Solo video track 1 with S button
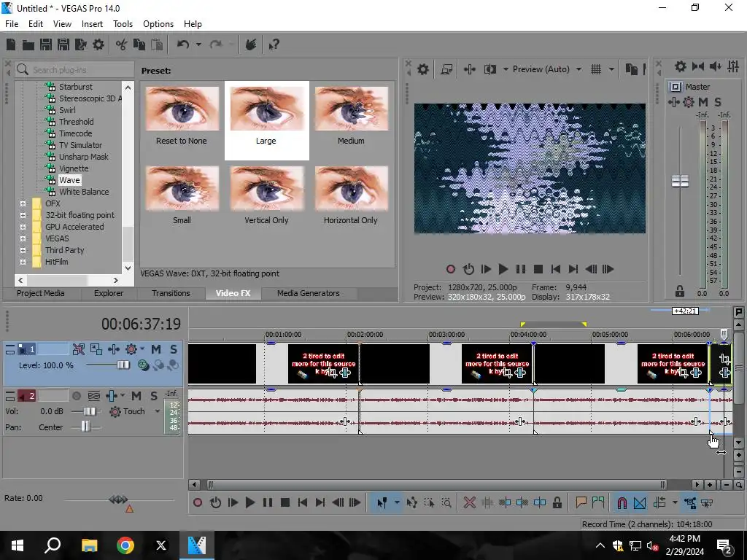The width and height of the screenshot is (747, 560). click(x=174, y=349)
